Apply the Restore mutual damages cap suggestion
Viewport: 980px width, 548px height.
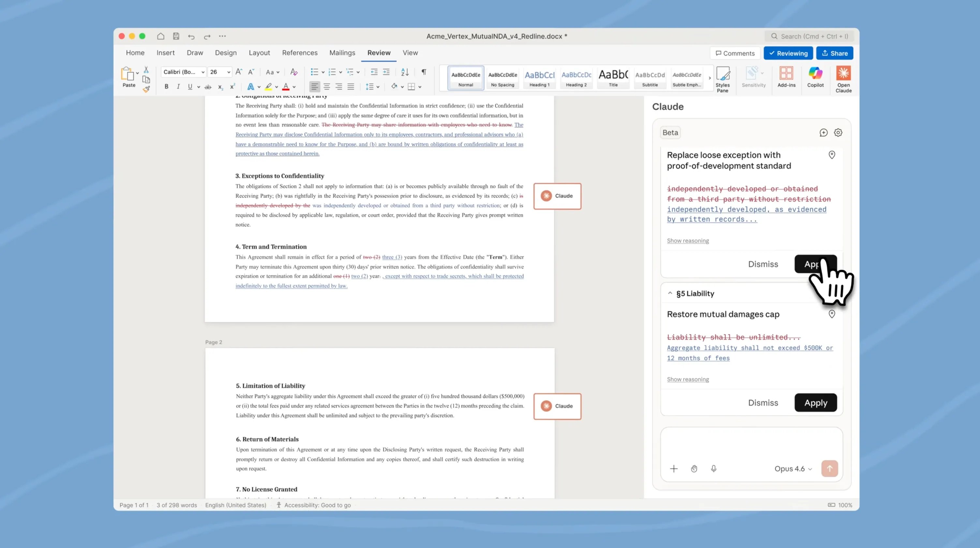(x=815, y=402)
